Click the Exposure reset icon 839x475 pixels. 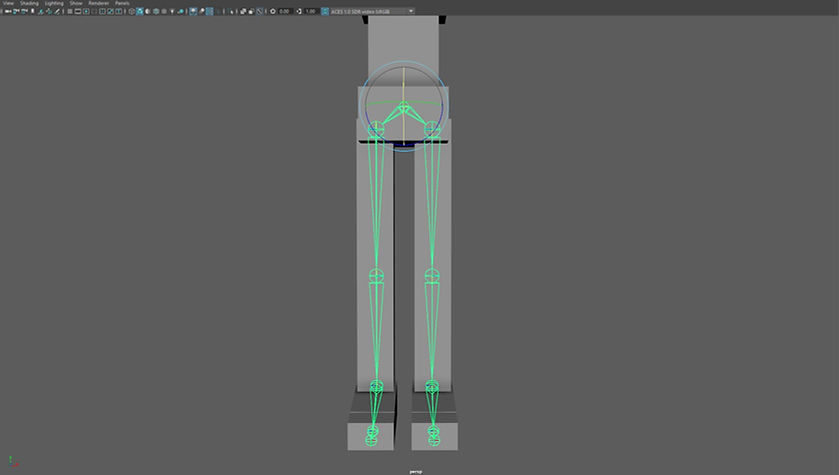(273, 11)
